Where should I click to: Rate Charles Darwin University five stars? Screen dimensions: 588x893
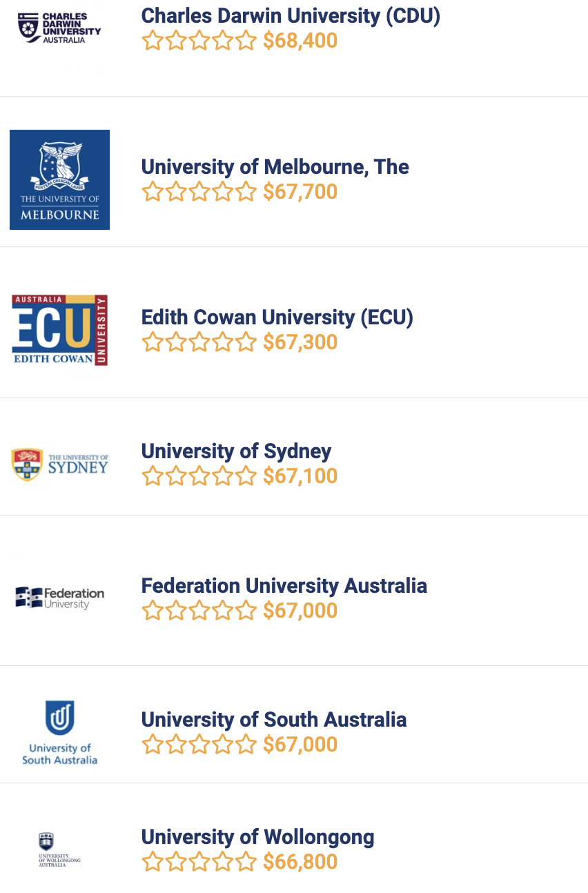(246, 41)
